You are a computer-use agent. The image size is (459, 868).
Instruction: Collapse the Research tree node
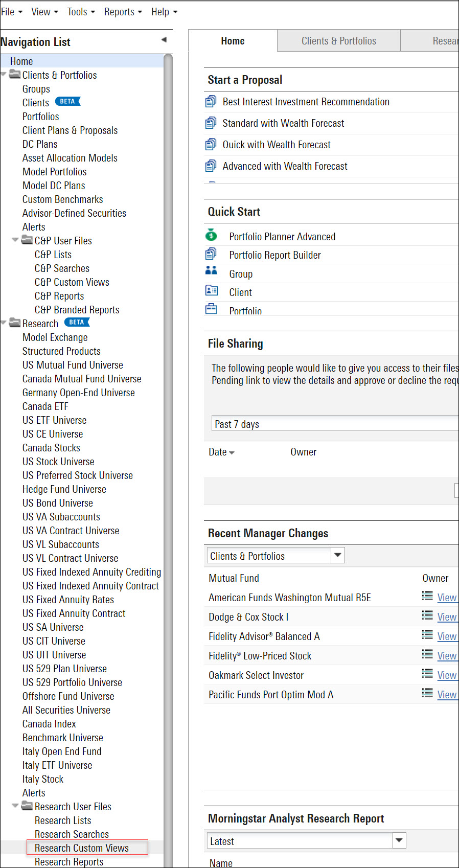click(x=4, y=322)
